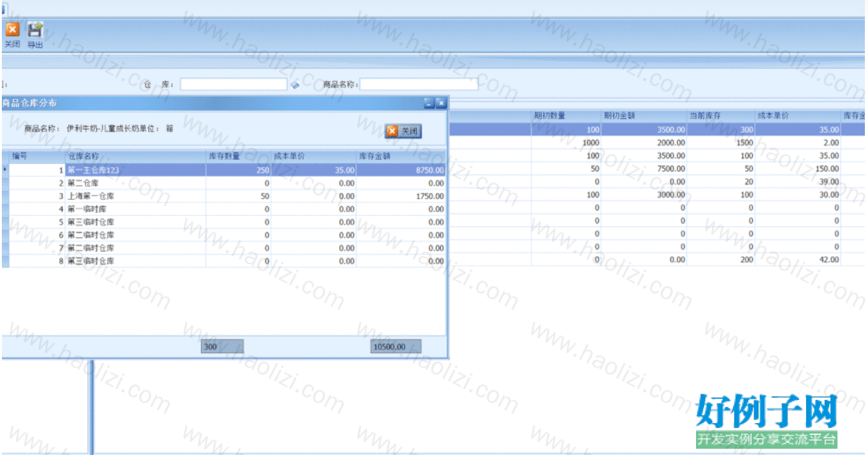Screen dimensions: 868x455
Task: Close the 商品仓库分布 dialog with its title-bar X
Action: click(441, 103)
